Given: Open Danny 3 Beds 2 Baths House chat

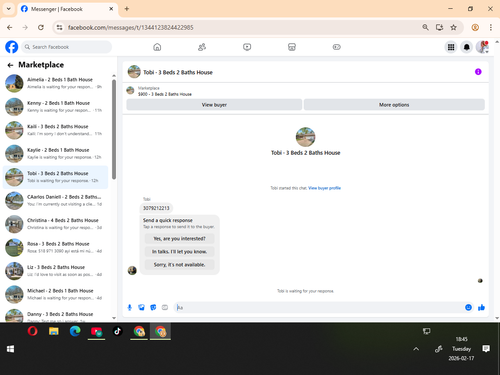Looking at the screenshot, I should (x=55, y=315).
